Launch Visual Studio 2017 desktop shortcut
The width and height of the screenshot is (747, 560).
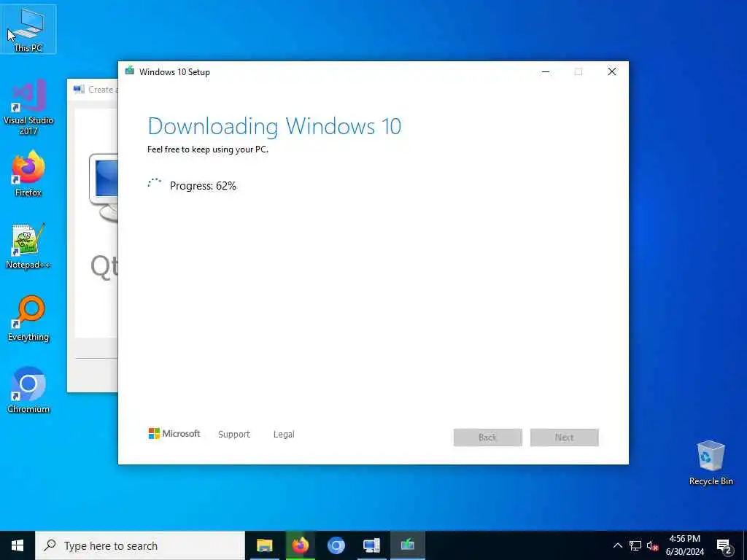pyautogui.click(x=28, y=106)
